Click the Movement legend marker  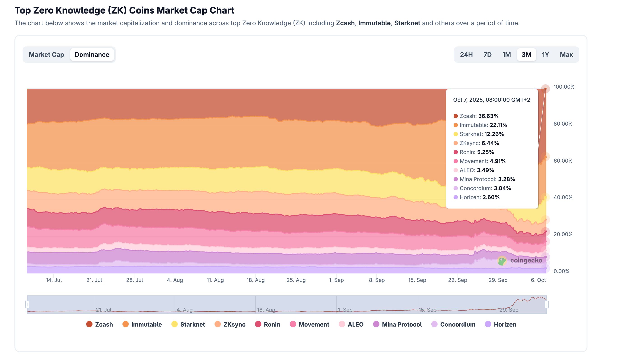[293, 324]
